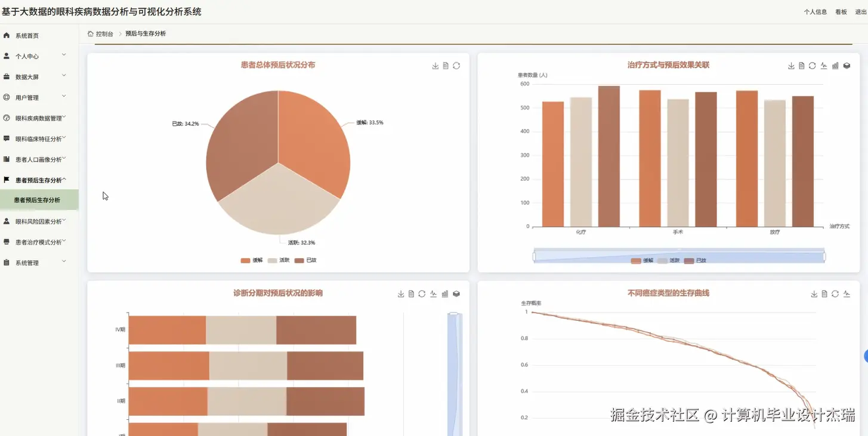This screenshot has width=868, height=436.
Task: Click the home icon beside 控制台 breadcrumb
Action: tap(91, 33)
